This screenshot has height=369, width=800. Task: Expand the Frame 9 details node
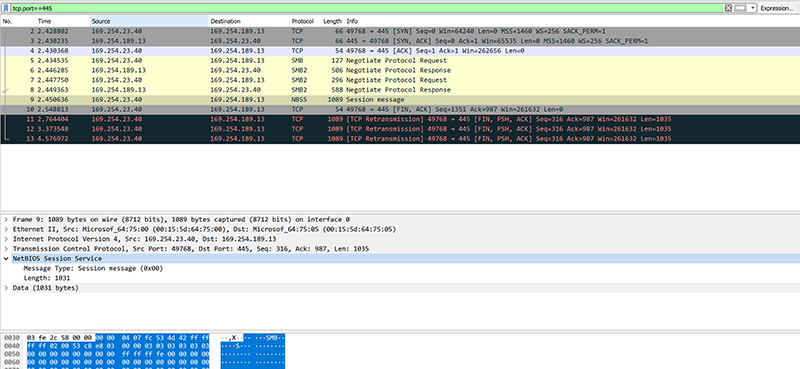click(x=6, y=219)
